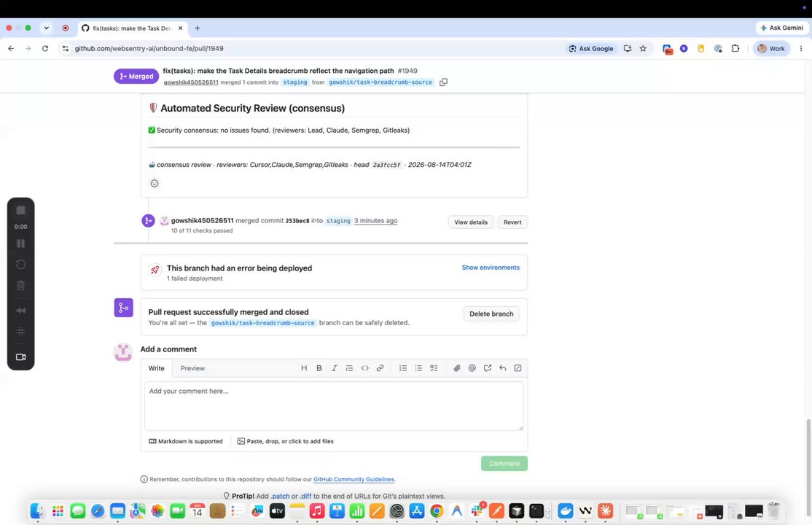This screenshot has height=525, width=812.
Task: Reference an issue or pull request icon
Action: [488, 368]
